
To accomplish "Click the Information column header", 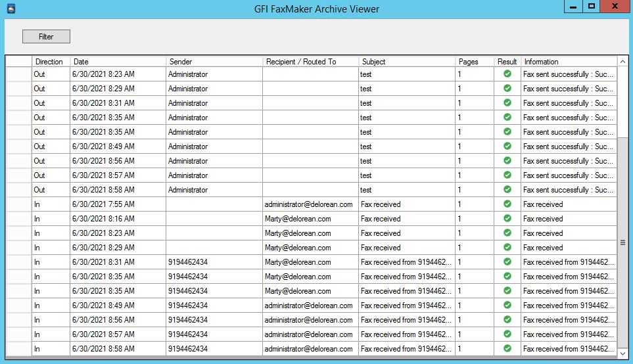I will click(569, 61).
